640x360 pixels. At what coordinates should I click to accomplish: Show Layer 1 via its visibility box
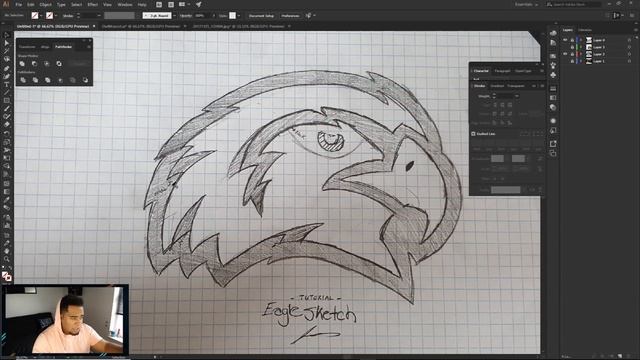coord(565,61)
